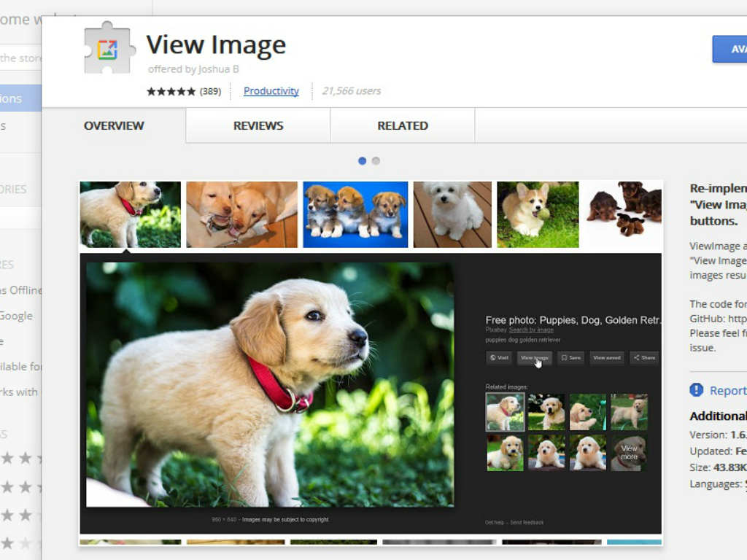Click the View Image puzzle-piece extension icon

[x=109, y=48]
